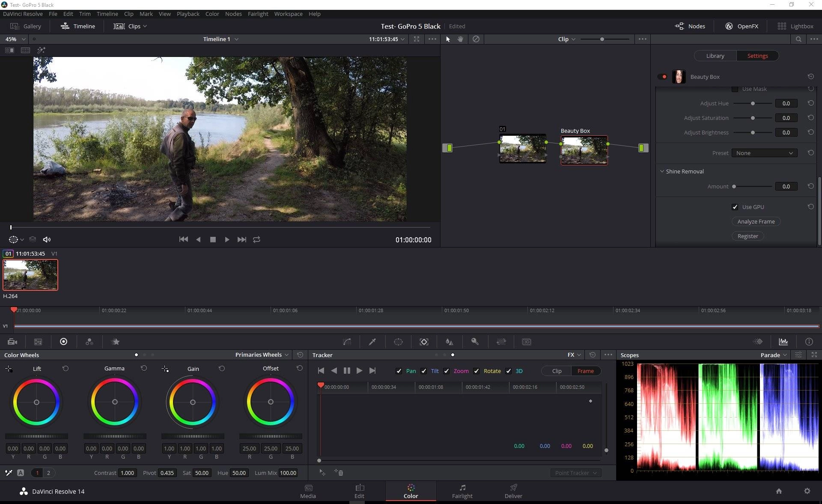Open the Power Window palette
The height and width of the screenshot is (504, 822).
(398, 342)
